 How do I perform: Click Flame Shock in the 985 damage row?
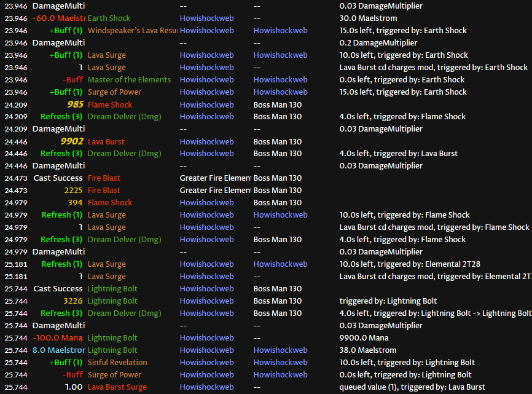(x=110, y=105)
